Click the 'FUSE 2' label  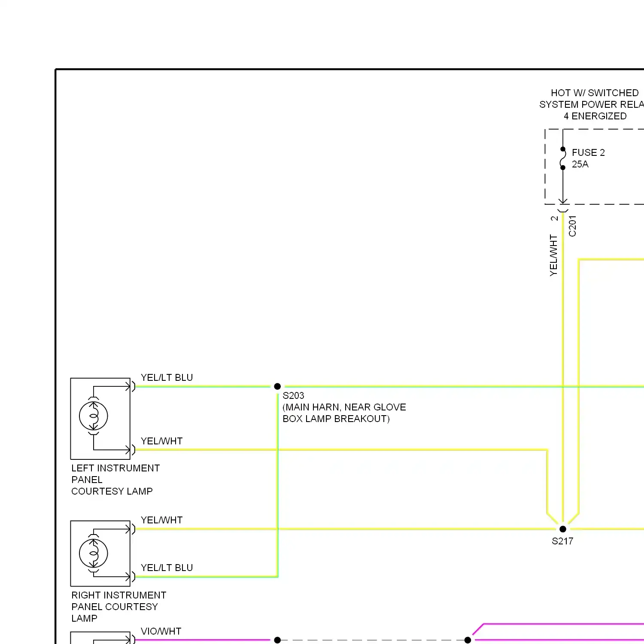[588, 152]
